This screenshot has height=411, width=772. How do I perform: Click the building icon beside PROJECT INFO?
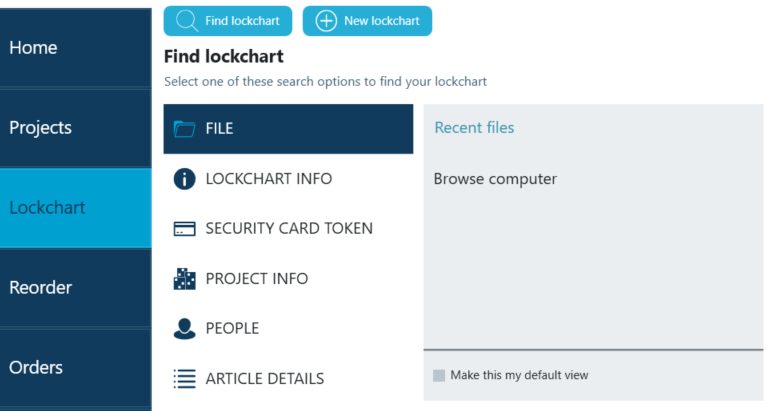point(184,279)
